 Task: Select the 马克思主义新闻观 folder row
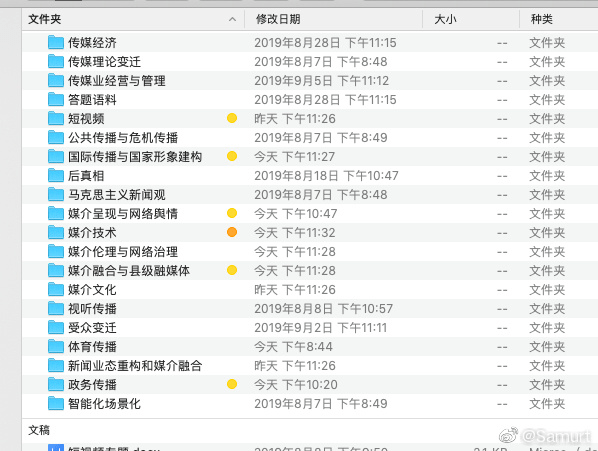pyautogui.click(x=310, y=195)
